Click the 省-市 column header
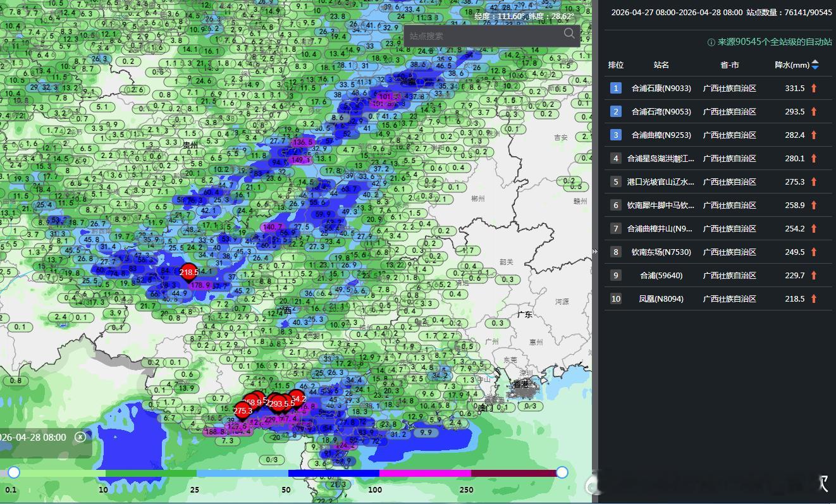Image resolution: width=836 pixels, height=504 pixels. [x=730, y=65]
